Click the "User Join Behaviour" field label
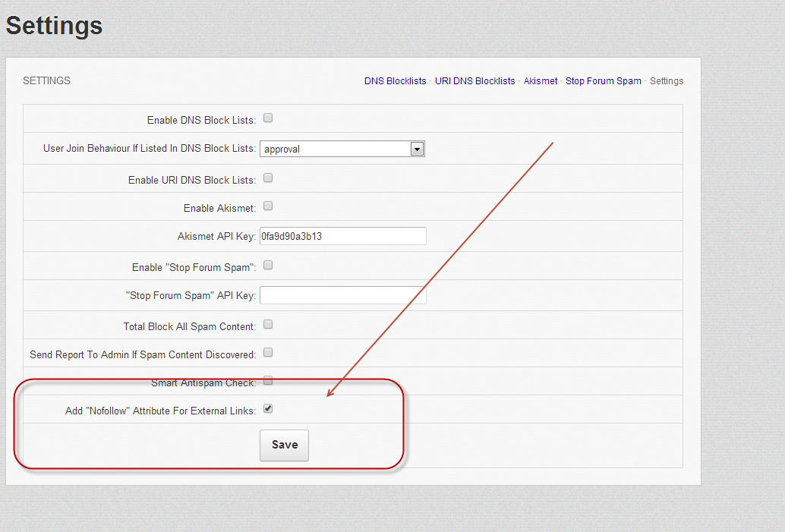This screenshot has height=532, width=785. point(150,149)
